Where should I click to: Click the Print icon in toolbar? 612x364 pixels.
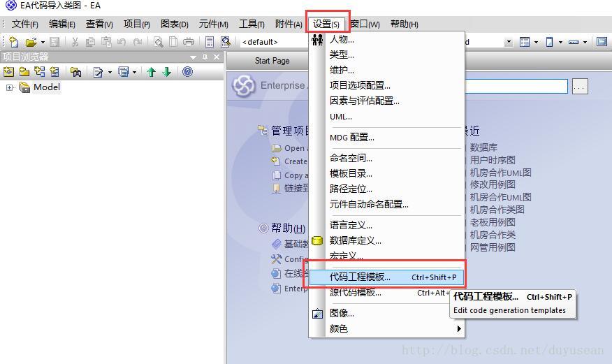coord(189,42)
